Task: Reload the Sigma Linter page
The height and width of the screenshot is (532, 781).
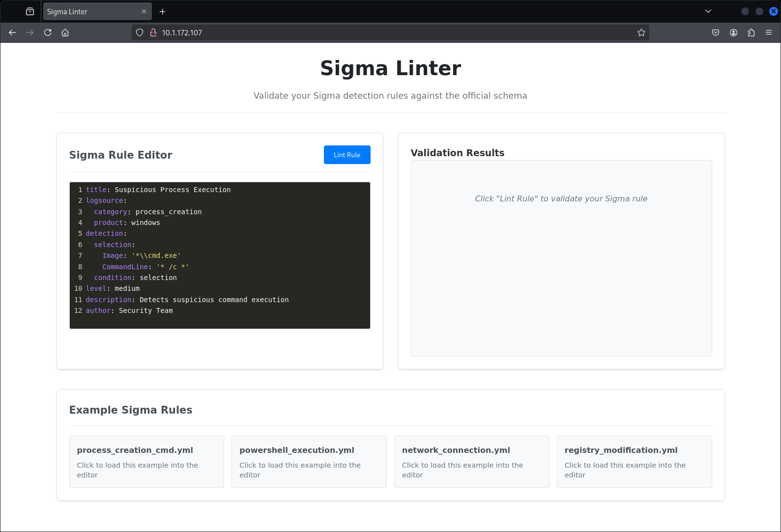Action: point(48,32)
